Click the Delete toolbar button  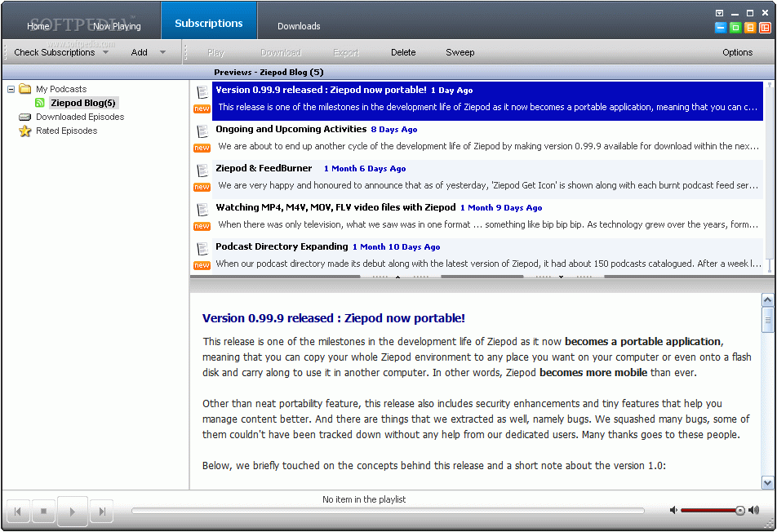(403, 52)
